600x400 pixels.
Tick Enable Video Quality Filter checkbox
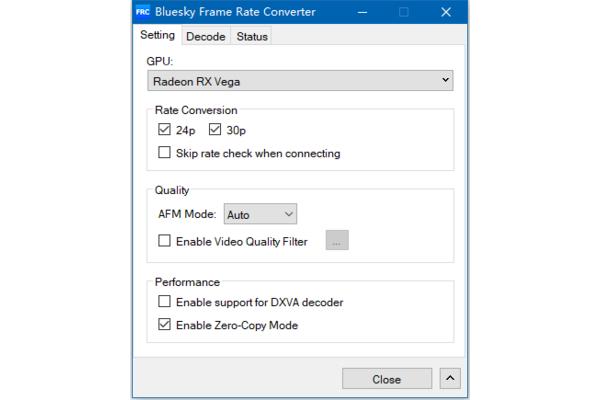click(165, 241)
